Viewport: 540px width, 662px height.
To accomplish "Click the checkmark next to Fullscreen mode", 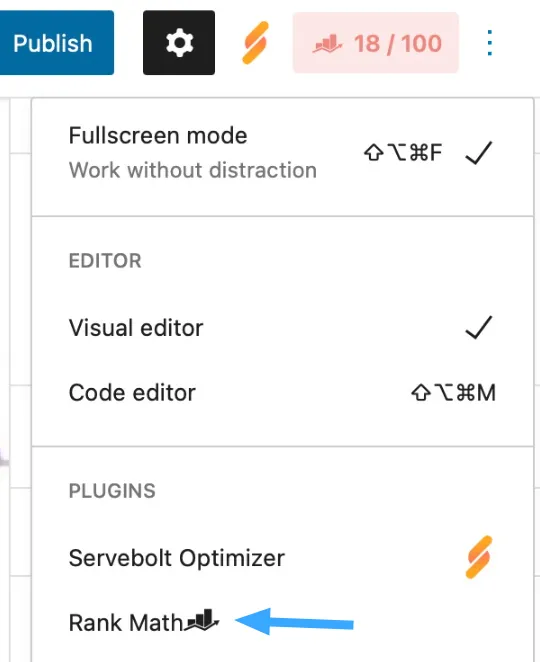I will point(478,153).
